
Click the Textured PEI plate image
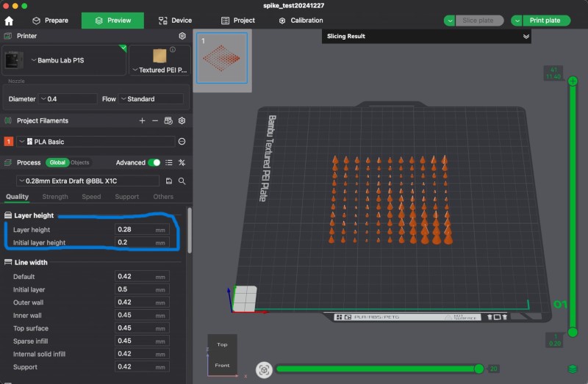[159, 56]
